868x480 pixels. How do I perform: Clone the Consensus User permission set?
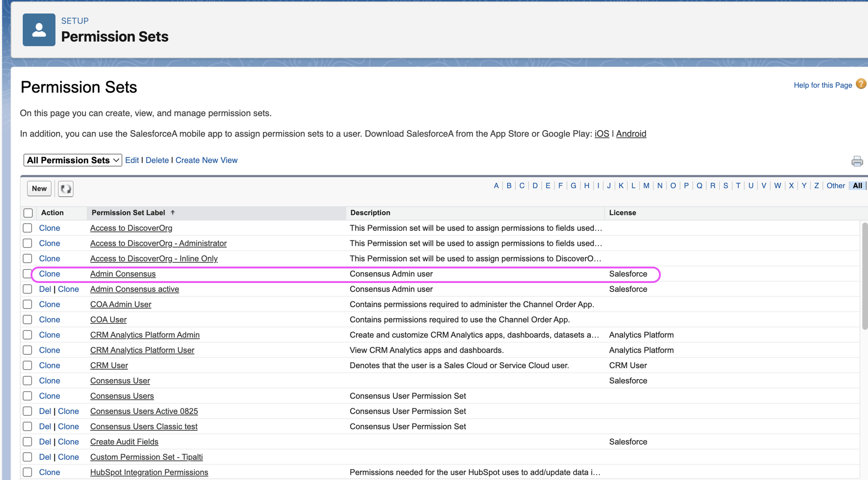click(x=49, y=380)
